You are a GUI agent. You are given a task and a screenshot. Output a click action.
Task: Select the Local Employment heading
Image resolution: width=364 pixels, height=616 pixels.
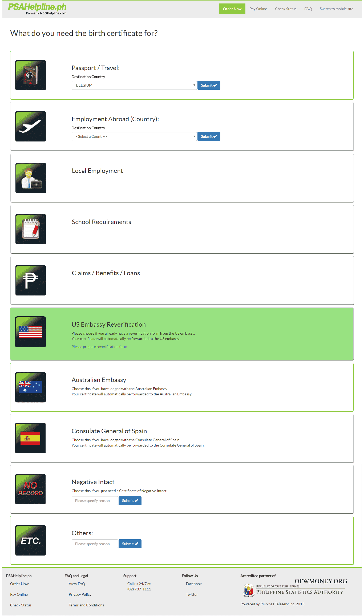coord(97,171)
